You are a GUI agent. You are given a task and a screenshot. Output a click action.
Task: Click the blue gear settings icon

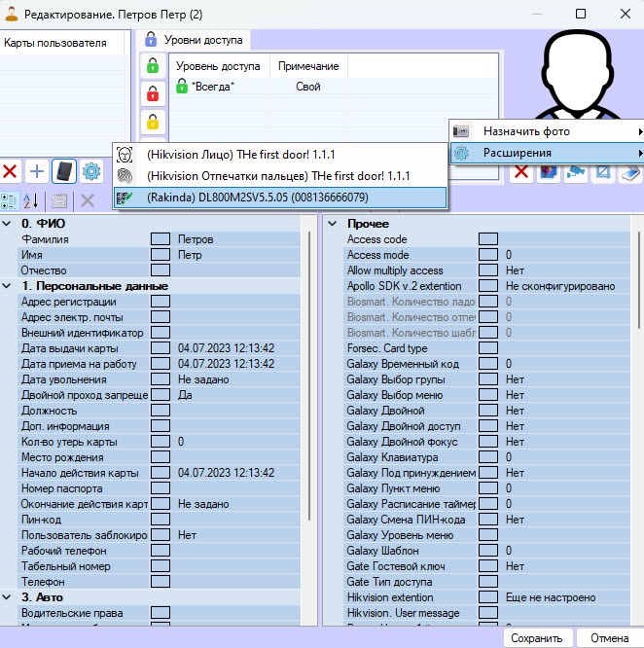point(91,172)
